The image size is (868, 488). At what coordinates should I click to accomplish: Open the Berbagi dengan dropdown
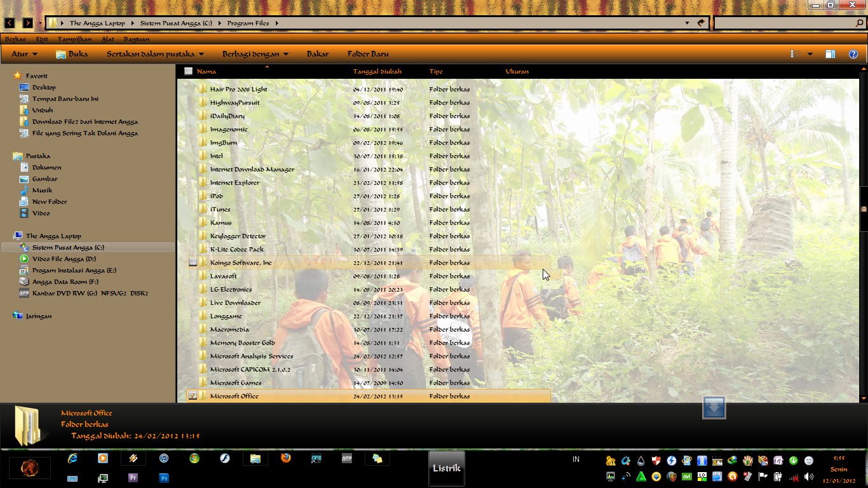coord(255,54)
